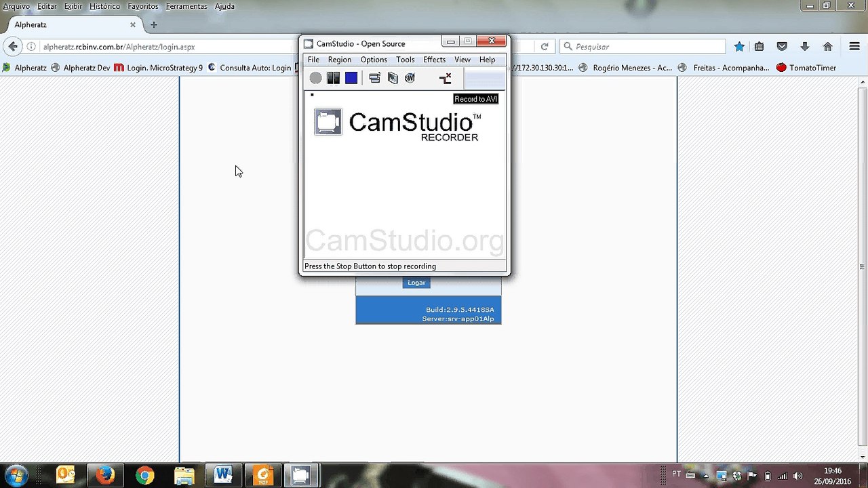Open the orange PDF app in the taskbar
Viewport: 868px width, 488px height.
point(262,475)
